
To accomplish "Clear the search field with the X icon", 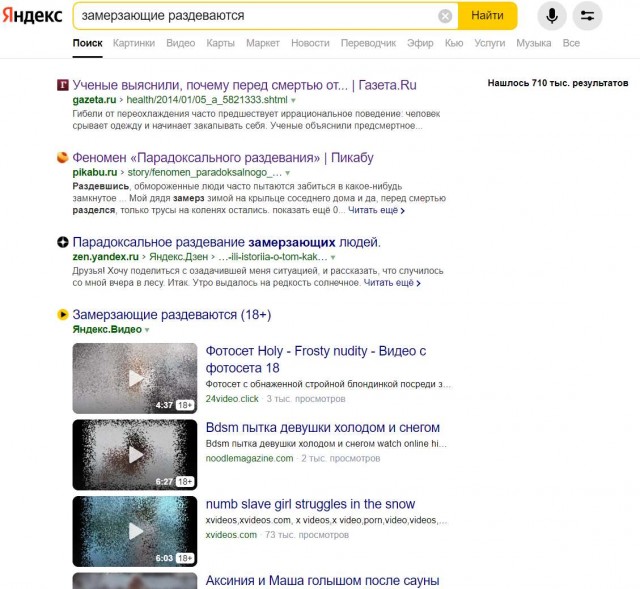I will tap(445, 16).
